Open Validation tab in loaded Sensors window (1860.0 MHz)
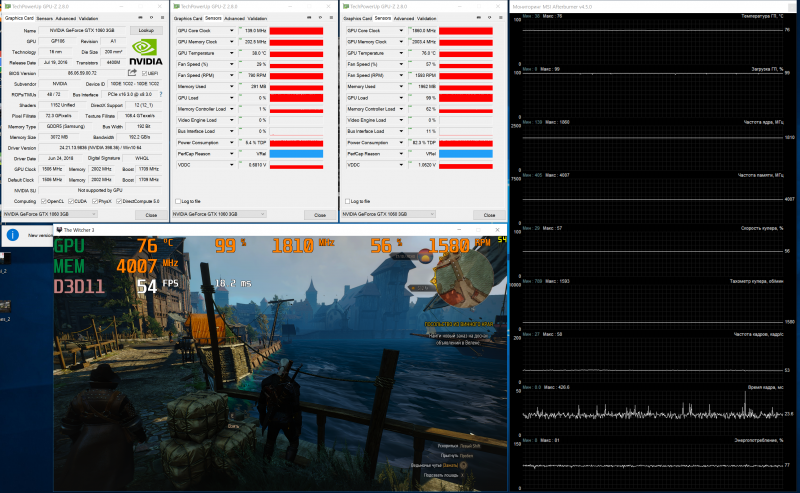 click(x=427, y=18)
